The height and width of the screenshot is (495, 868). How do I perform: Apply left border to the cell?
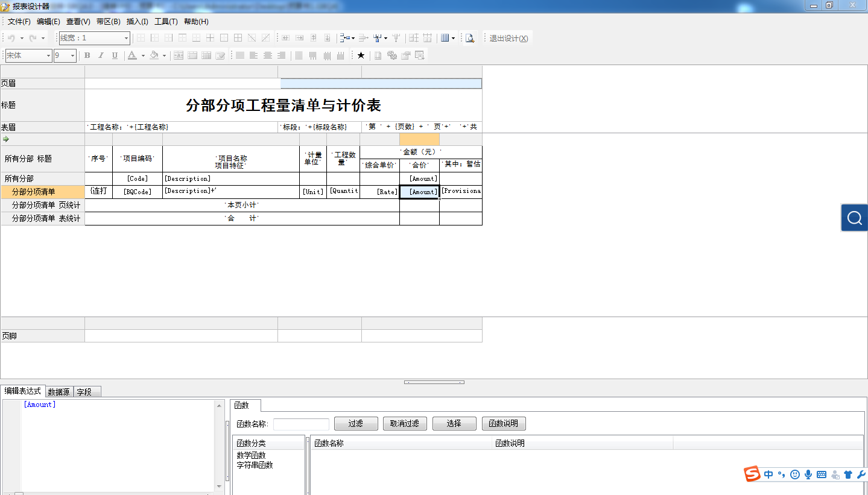pyautogui.click(x=154, y=38)
